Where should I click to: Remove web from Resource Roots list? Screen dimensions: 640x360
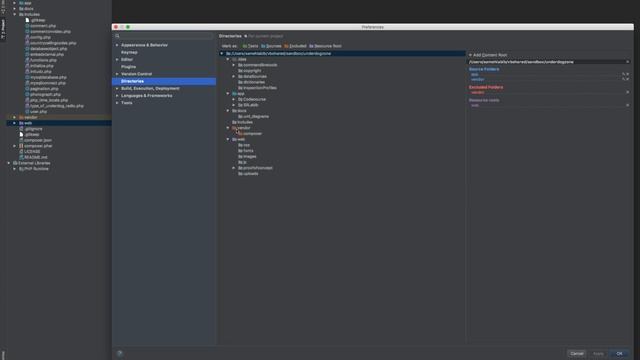click(x=627, y=105)
